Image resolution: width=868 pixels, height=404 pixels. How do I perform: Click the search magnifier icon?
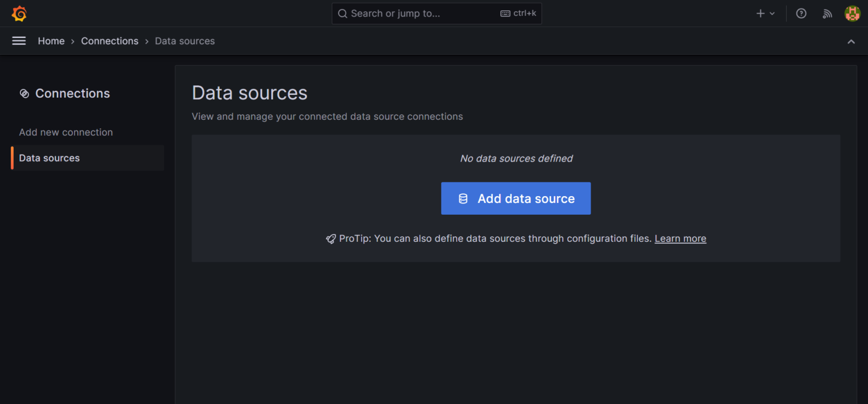point(342,13)
